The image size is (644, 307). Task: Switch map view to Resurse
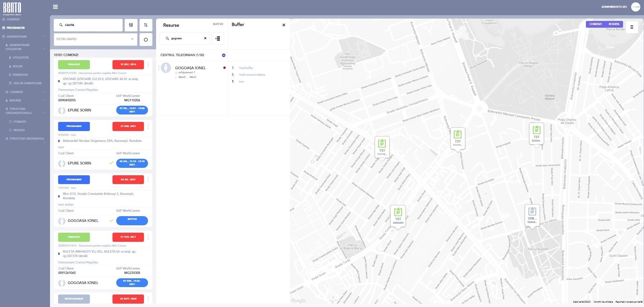(x=614, y=24)
